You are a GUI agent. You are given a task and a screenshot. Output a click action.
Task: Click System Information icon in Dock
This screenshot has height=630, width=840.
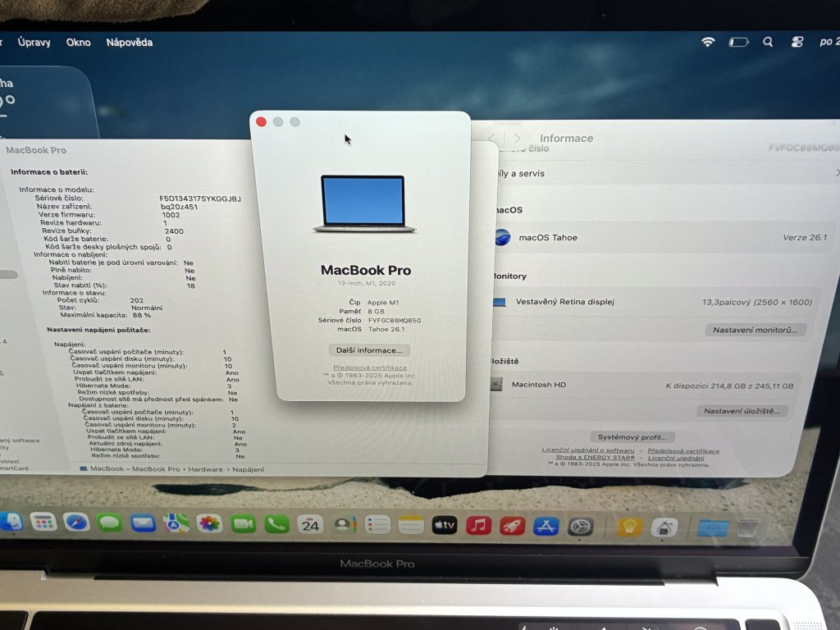pos(664,529)
